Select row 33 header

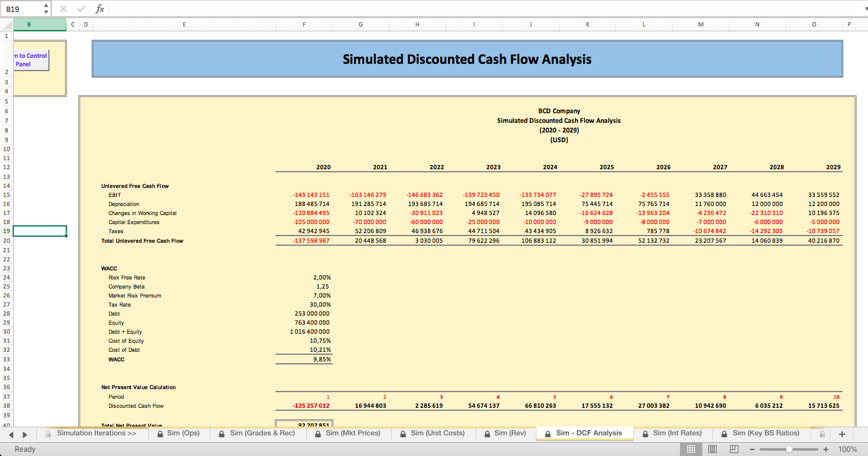pyautogui.click(x=7, y=360)
